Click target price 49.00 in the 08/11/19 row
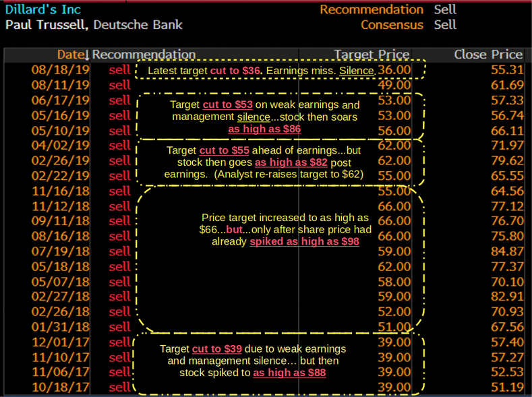The image size is (532, 397). (x=394, y=85)
